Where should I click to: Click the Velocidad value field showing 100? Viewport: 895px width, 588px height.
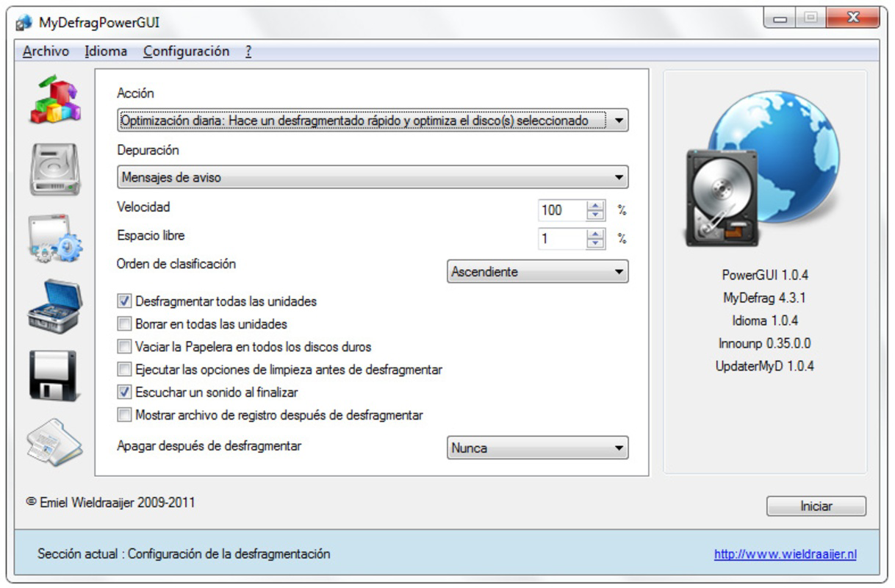click(562, 211)
